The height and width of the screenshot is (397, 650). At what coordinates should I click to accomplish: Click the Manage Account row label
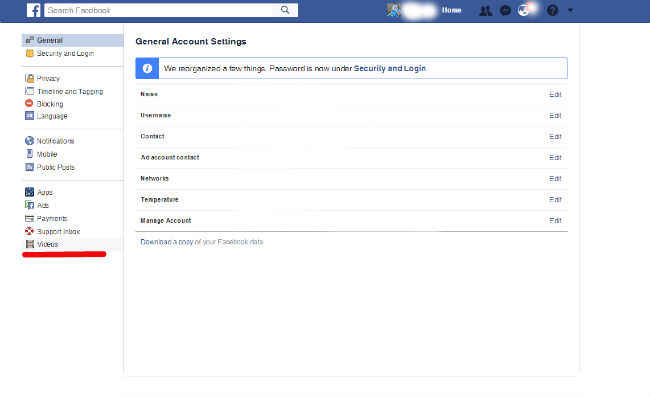pyautogui.click(x=166, y=221)
